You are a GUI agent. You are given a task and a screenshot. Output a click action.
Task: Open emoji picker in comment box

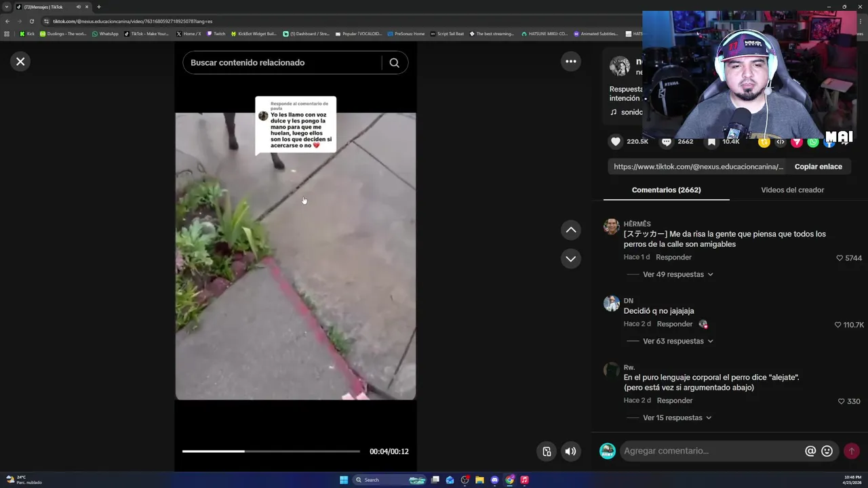(827, 451)
